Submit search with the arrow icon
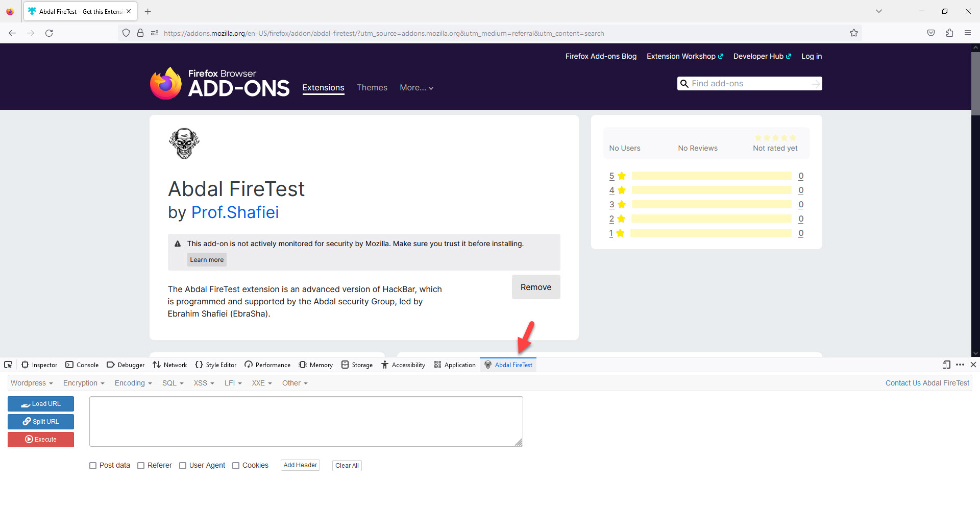980x531 pixels. [x=816, y=84]
